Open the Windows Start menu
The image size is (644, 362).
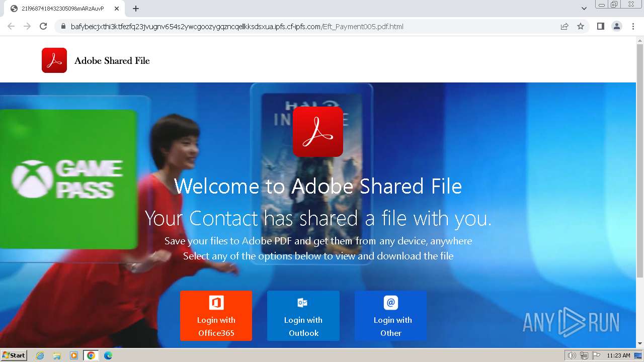point(14,355)
